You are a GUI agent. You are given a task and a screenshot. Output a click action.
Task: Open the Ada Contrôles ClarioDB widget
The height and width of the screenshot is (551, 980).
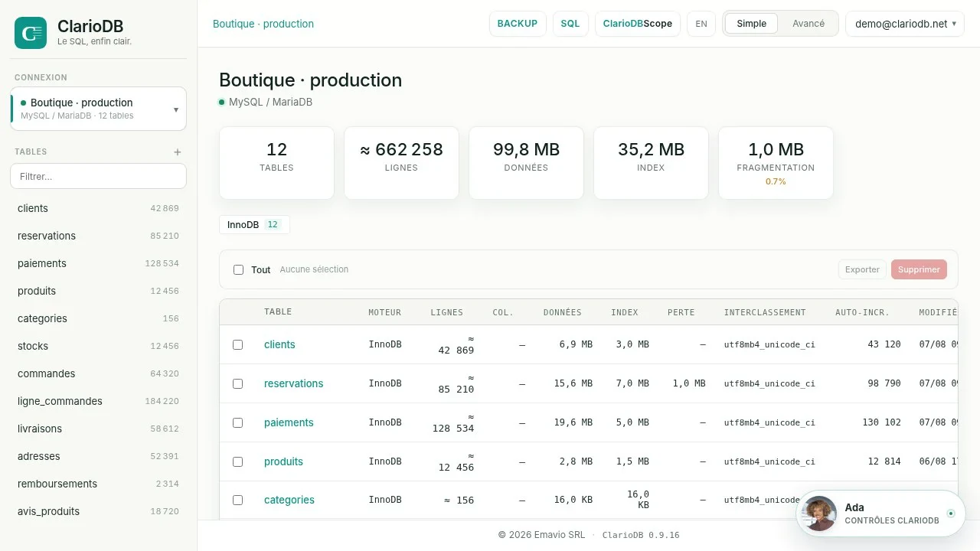coord(880,514)
